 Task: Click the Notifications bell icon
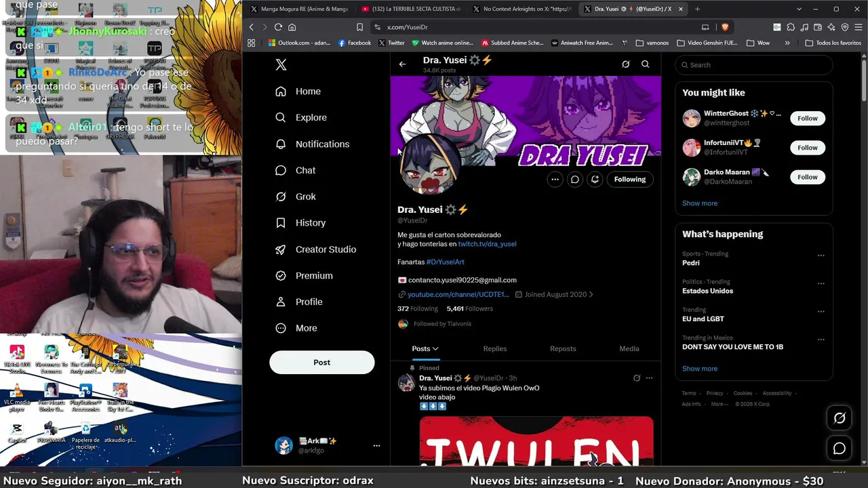[281, 144]
